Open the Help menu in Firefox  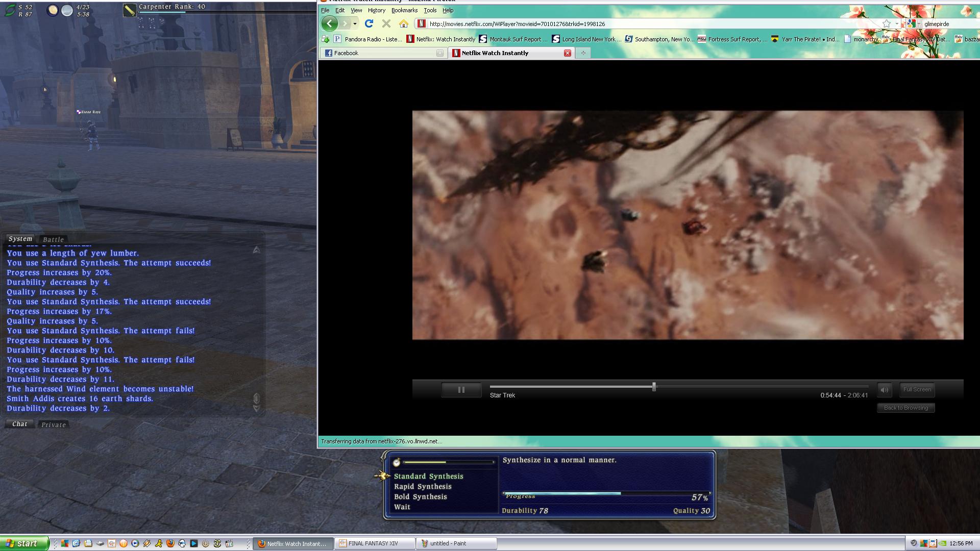tap(448, 10)
